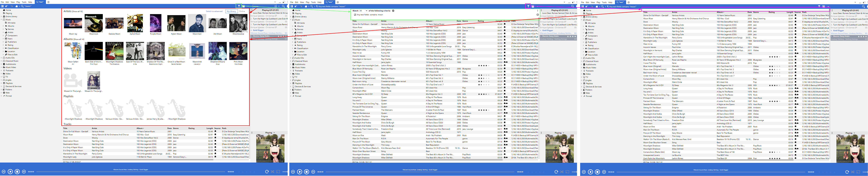Toggle shuffle in middle window player
The width and height of the screenshot is (868, 176).
pos(562,172)
